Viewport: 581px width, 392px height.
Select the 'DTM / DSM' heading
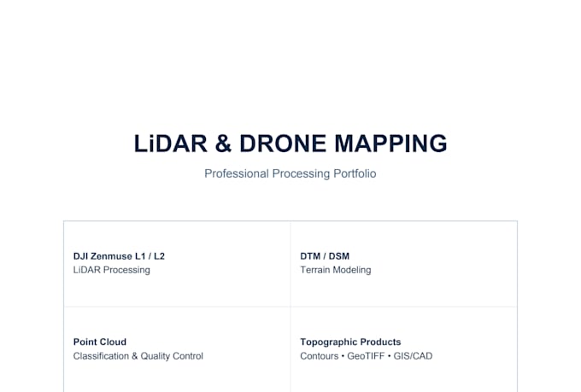(x=325, y=256)
